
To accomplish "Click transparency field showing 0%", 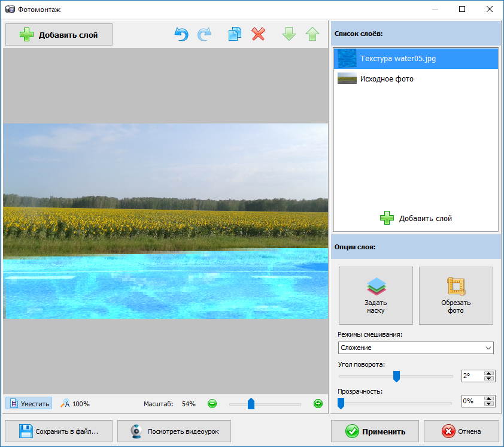I will [472, 401].
